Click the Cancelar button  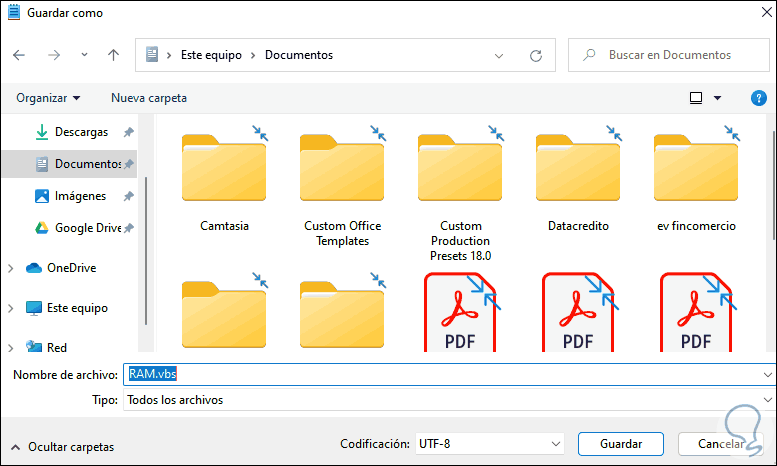[x=719, y=443]
